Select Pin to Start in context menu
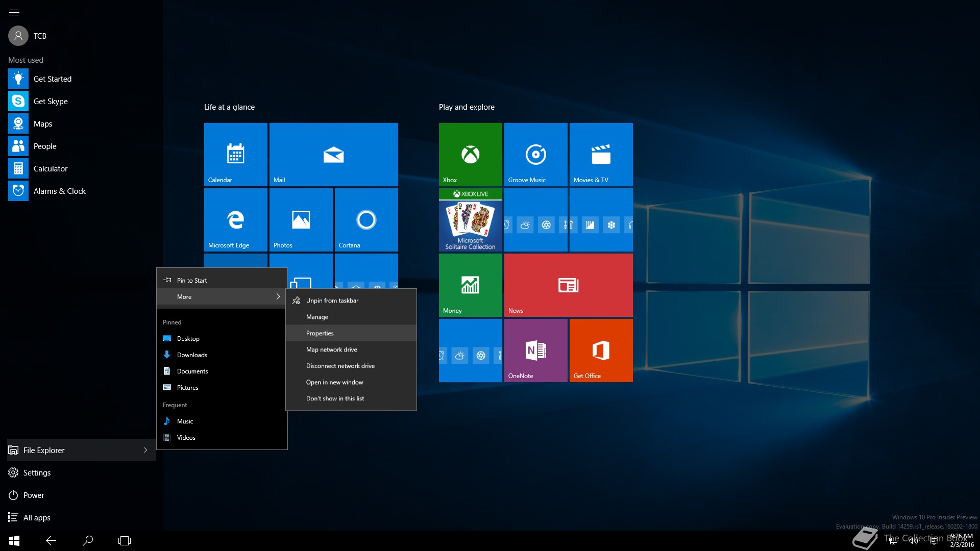This screenshot has height=551, width=980. pos(222,280)
